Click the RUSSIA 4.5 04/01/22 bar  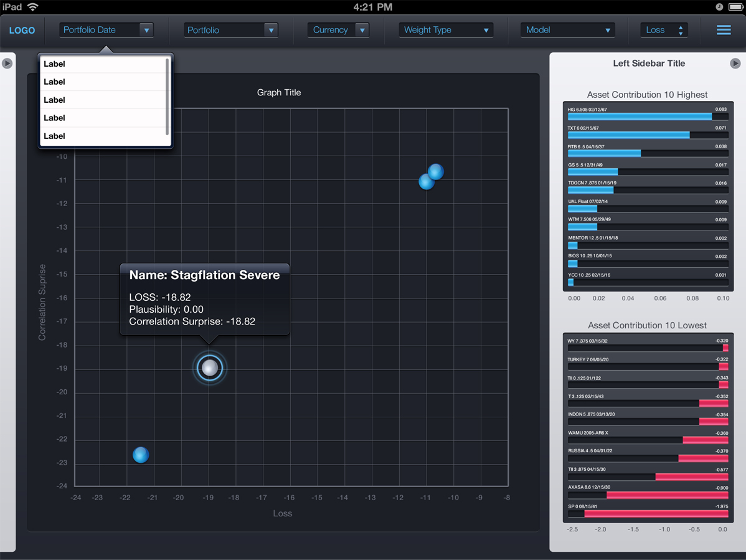click(x=703, y=458)
